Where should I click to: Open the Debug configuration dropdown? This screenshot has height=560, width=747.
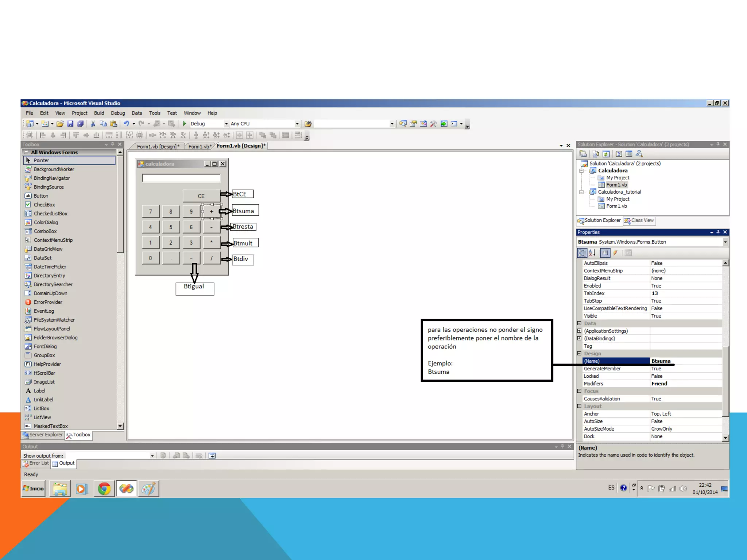click(226, 124)
